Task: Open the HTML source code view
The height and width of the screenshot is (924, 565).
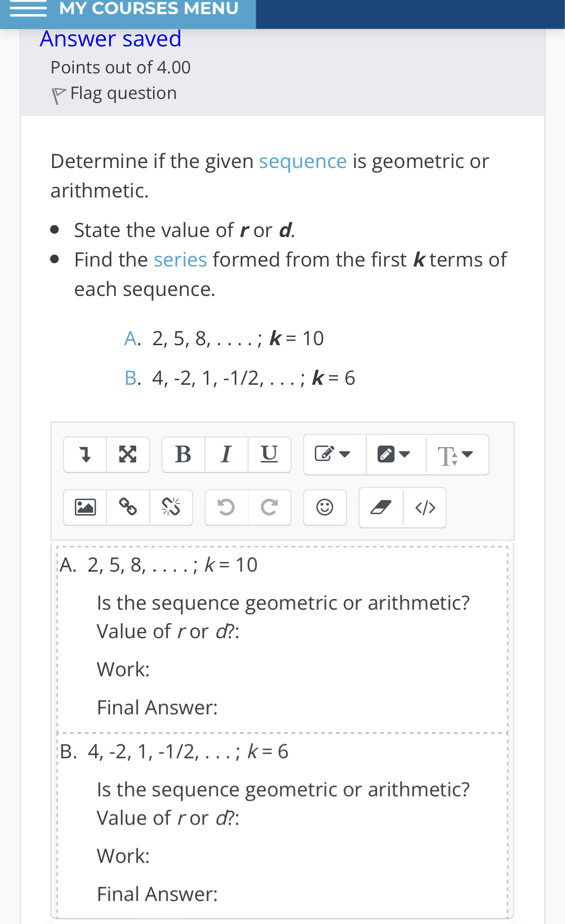Action: 426,507
